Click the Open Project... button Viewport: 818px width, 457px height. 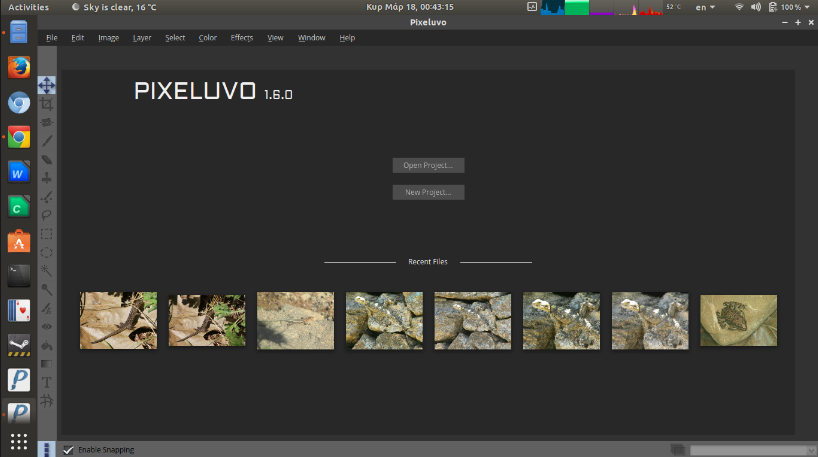[x=428, y=165]
